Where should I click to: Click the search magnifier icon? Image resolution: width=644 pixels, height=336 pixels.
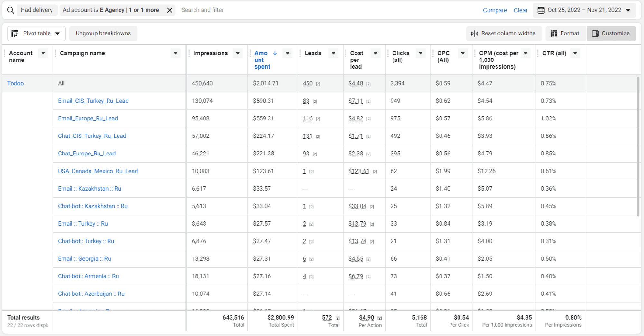[x=10, y=10]
